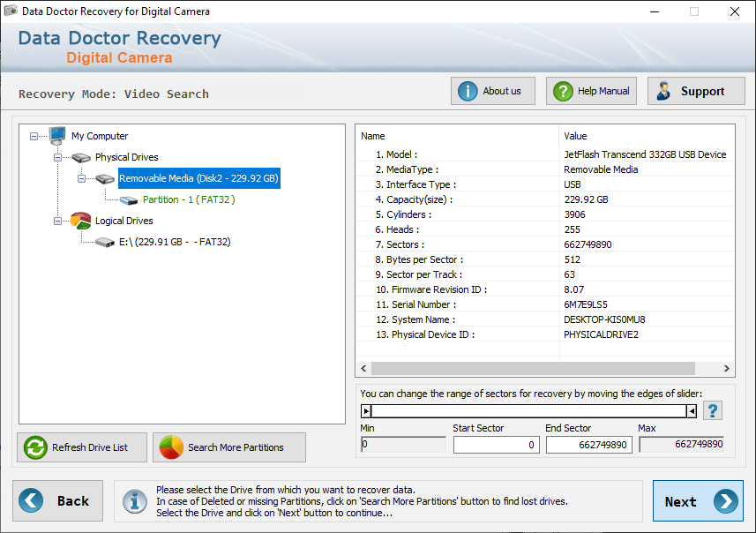This screenshot has width=756, height=533.
Task: Open the Support button
Action: pyautogui.click(x=696, y=91)
